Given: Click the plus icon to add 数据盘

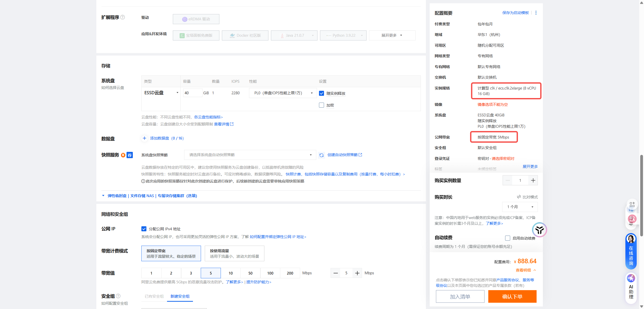Looking at the screenshot, I should (144, 138).
